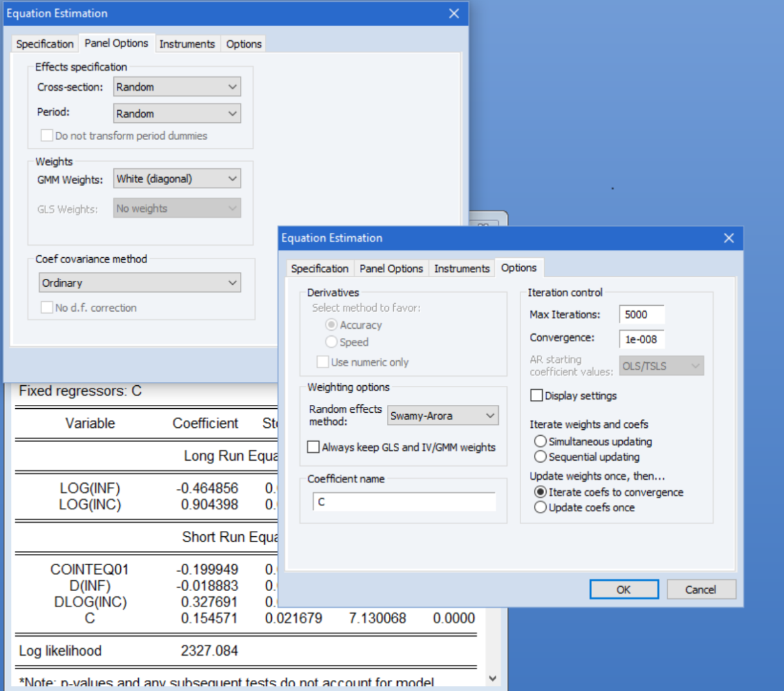The height and width of the screenshot is (691, 784).
Task: Open the disabled GLS Weights dropdown
Action: (x=177, y=208)
